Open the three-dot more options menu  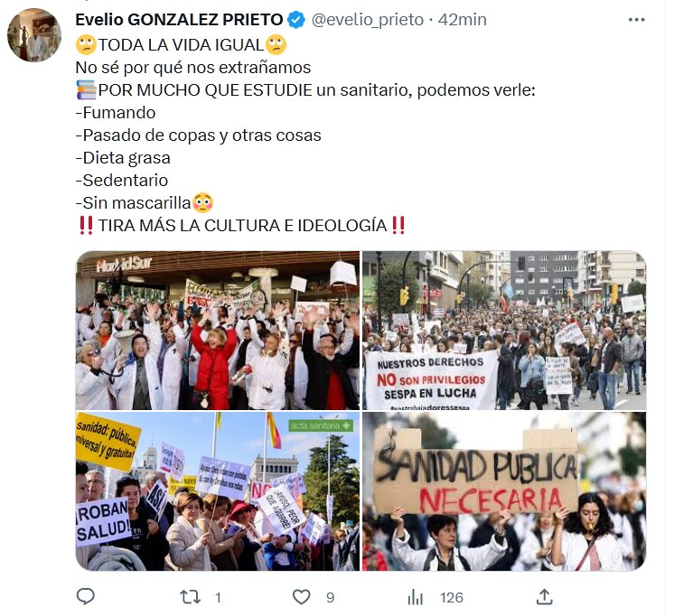click(x=636, y=20)
